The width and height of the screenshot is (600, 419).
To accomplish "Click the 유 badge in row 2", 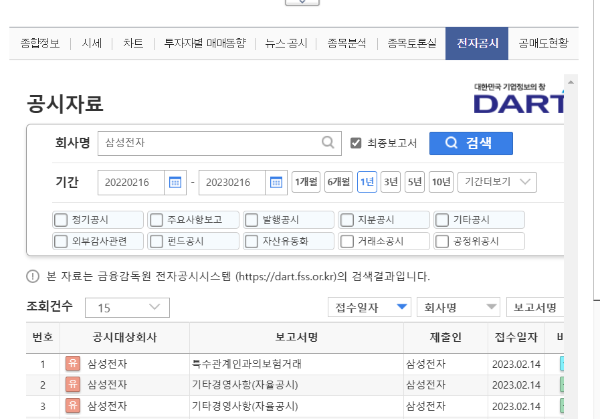I will 73,385.
